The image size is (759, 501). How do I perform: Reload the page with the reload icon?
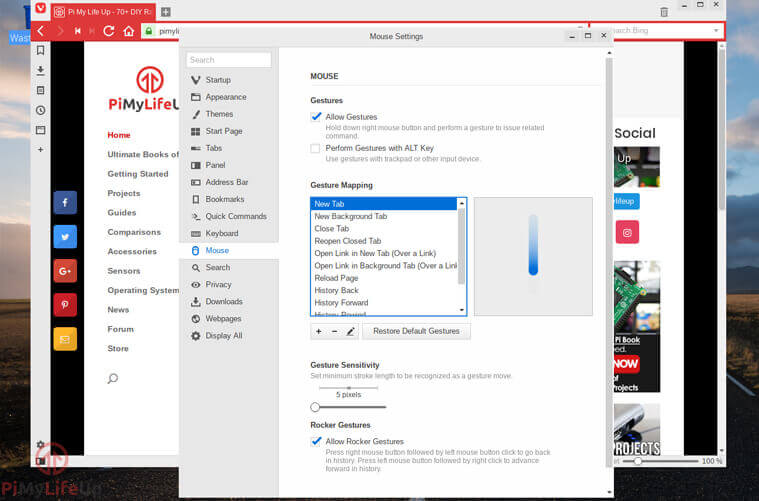pyautogui.click(x=109, y=31)
